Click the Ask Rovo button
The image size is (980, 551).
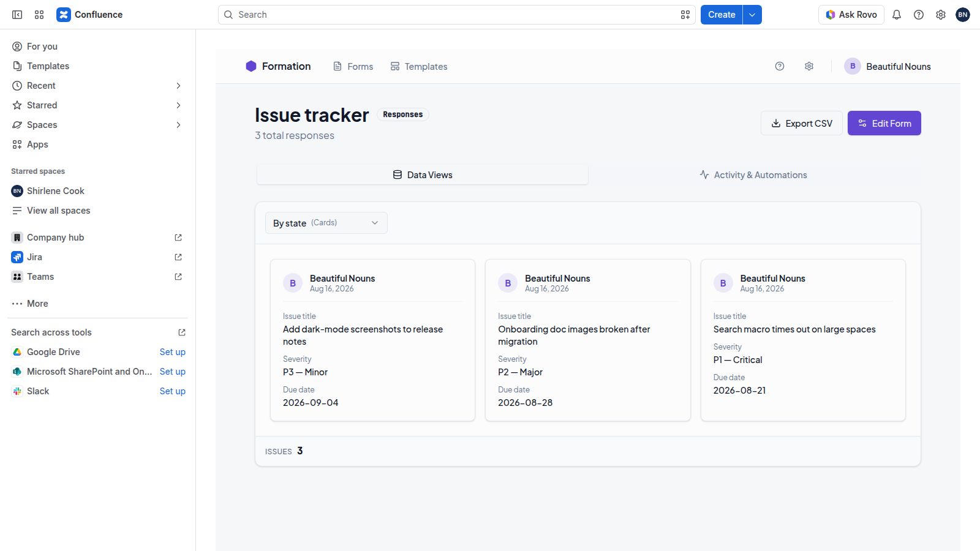851,15
